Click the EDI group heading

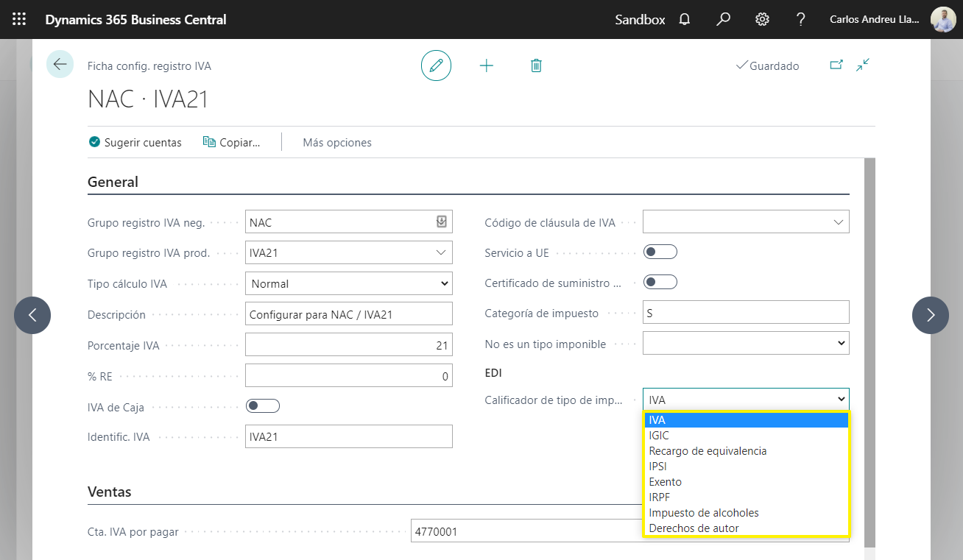coord(493,373)
